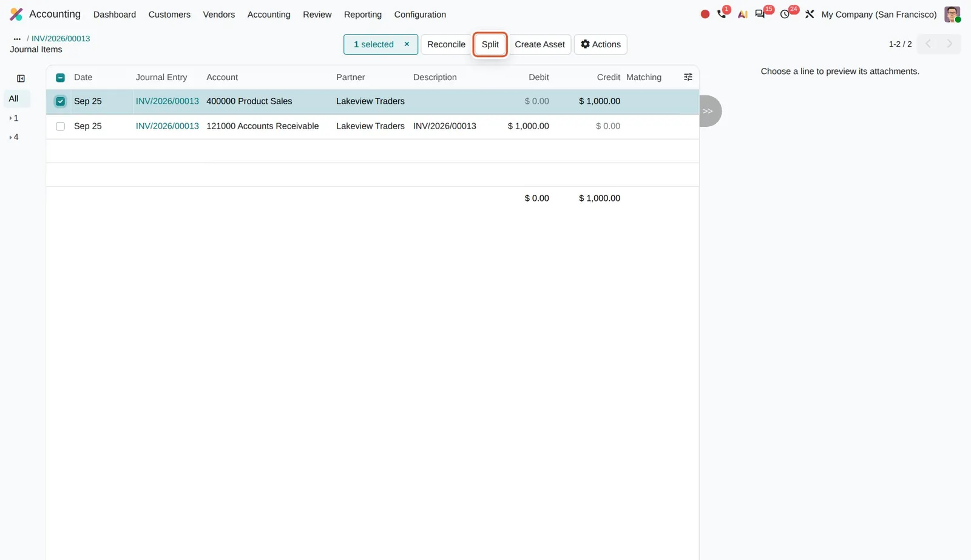Click $ 1,000.00 credit in Product Sales row
This screenshot has width=971, height=560.
tap(600, 101)
